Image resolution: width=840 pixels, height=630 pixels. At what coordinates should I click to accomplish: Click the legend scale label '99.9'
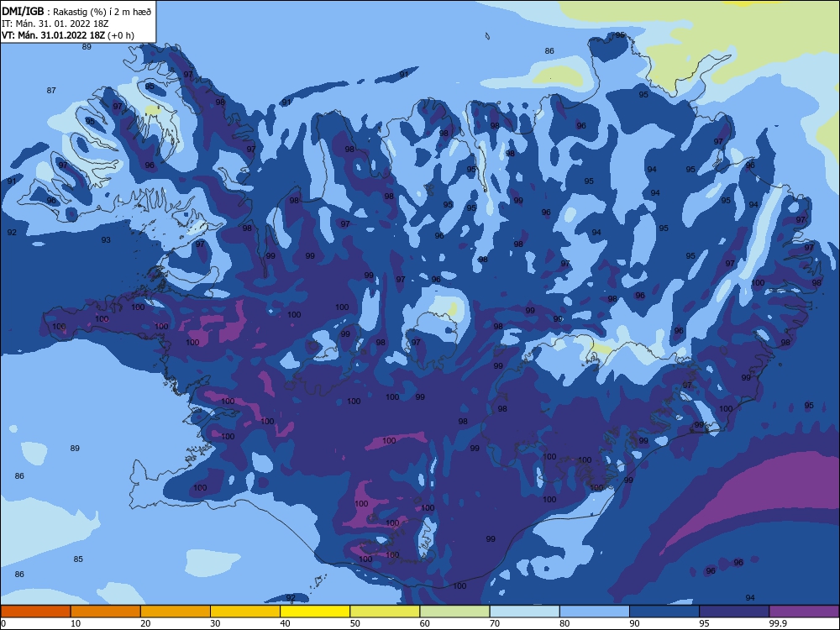(x=778, y=623)
